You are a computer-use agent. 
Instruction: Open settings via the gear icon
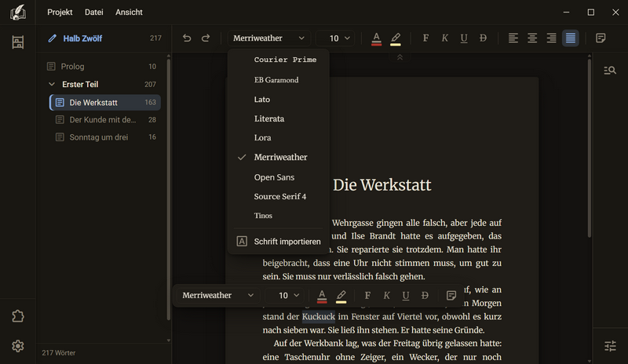coord(17,346)
